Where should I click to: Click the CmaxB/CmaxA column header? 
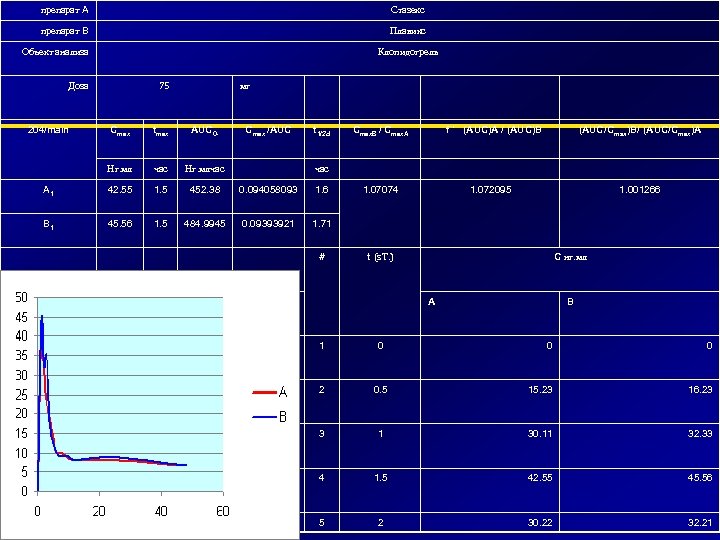tap(380, 140)
